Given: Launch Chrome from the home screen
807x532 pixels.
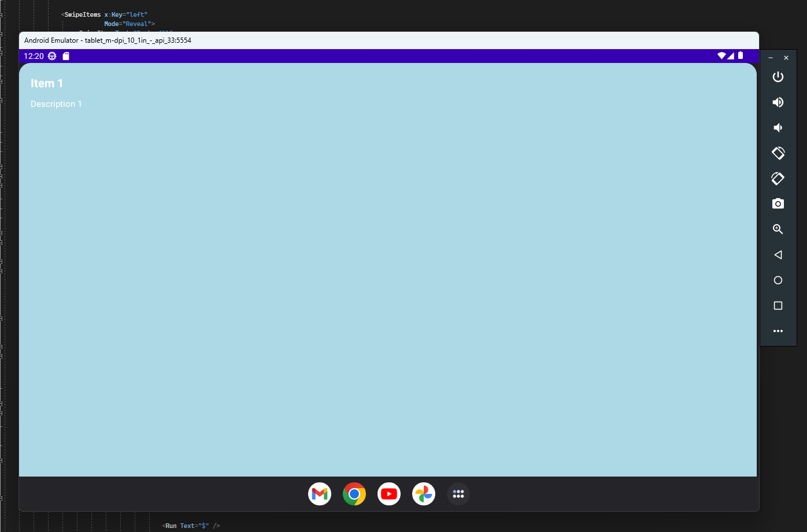Looking at the screenshot, I should [354, 494].
